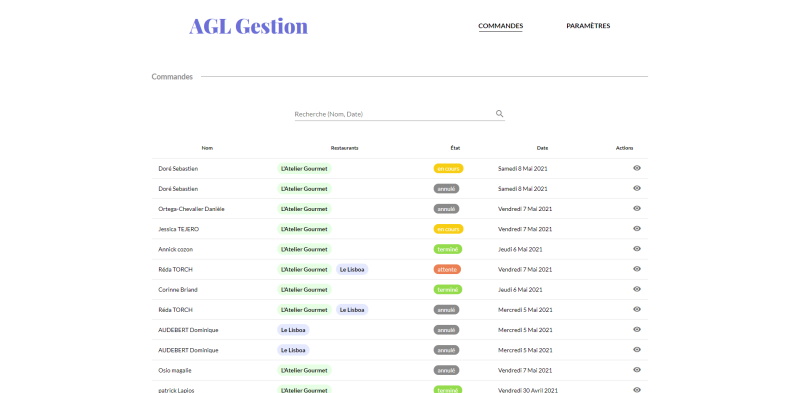Open the Paramètres menu

pyautogui.click(x=588, y=26)
